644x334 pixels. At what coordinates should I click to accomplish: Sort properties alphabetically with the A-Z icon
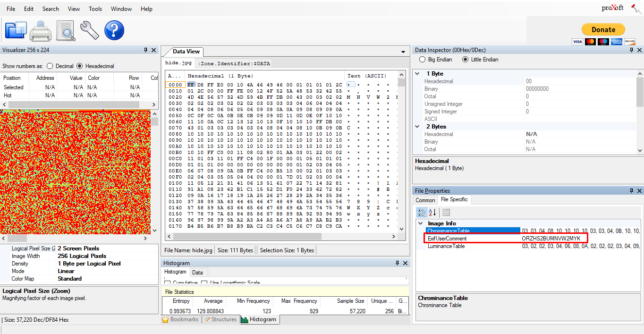(432, 213)
